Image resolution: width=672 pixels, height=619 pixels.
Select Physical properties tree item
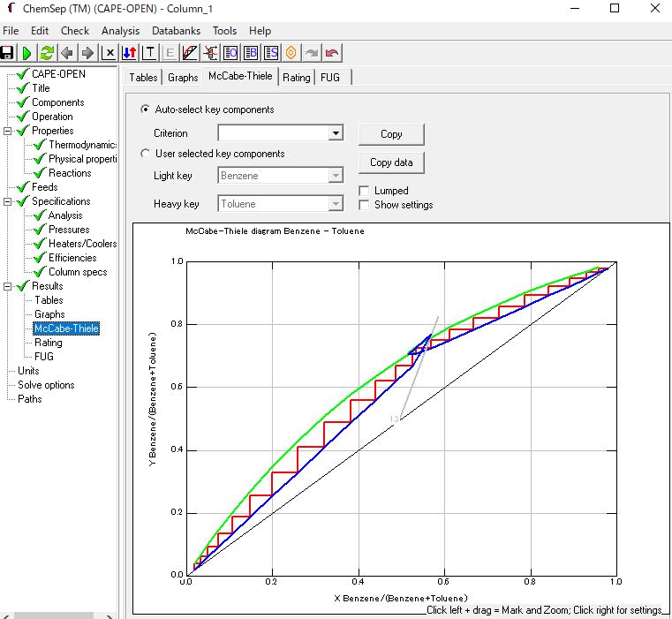pyautogui.click(x=82, y=159)
